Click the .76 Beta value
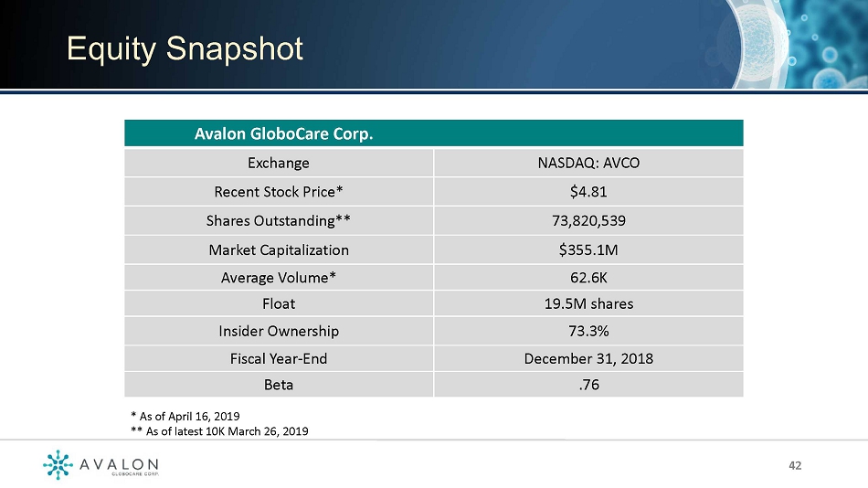Screen dimensions: 868x488 click(x=587, y=385)
